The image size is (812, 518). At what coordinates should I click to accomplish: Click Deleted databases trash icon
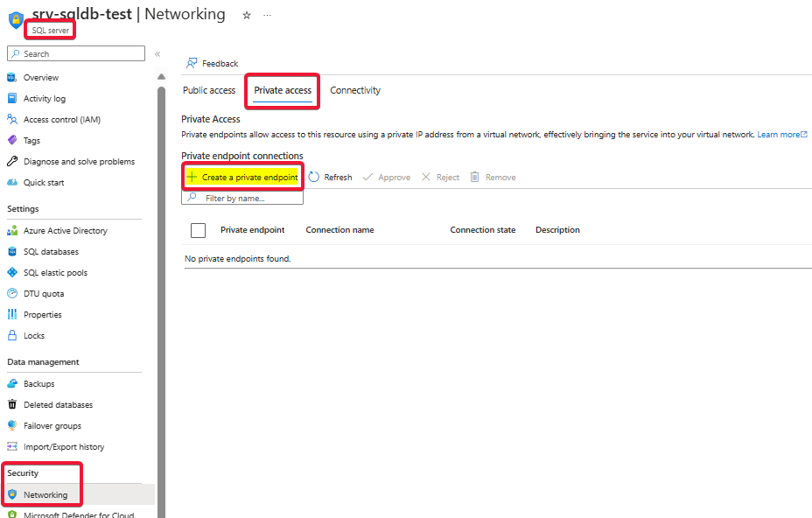tap(12, 404)
